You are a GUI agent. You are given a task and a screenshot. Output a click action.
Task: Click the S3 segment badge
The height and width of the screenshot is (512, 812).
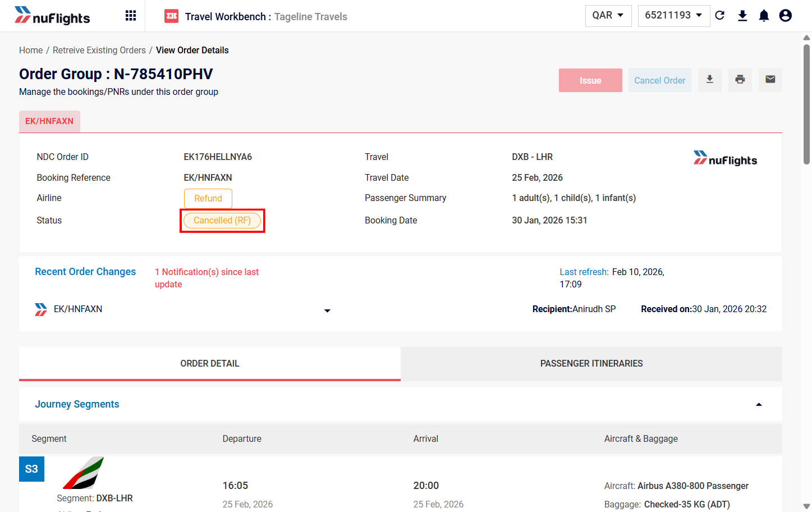[x=31, y=469]
